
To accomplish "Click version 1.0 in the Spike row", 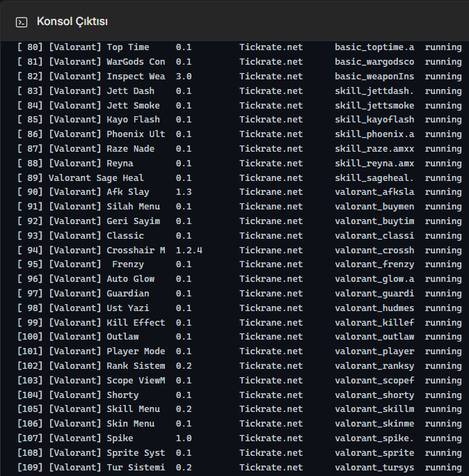I will tap(184, 438).
